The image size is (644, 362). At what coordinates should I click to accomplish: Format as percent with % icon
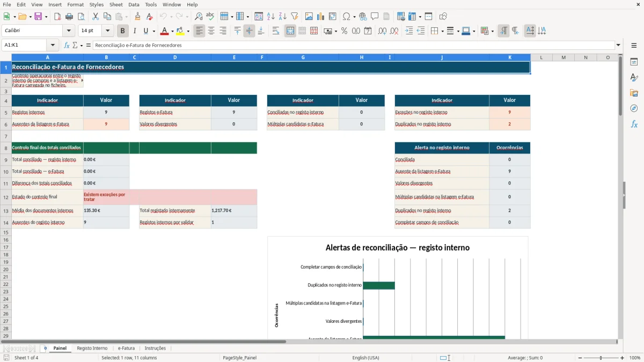tap(344, 31)
